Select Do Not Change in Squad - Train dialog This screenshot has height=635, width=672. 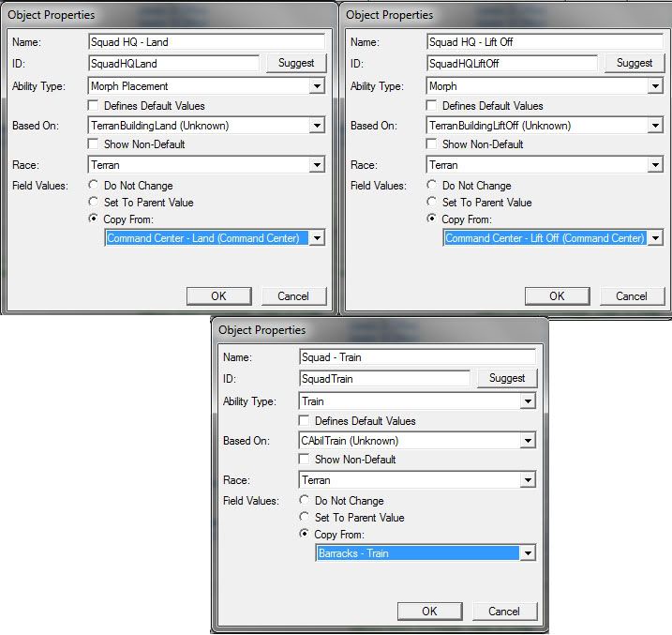point(304,500)
